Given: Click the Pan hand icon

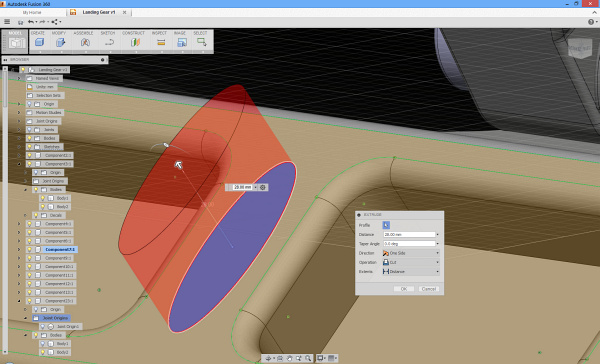Looking at the screenshot, I should [289, 358].
